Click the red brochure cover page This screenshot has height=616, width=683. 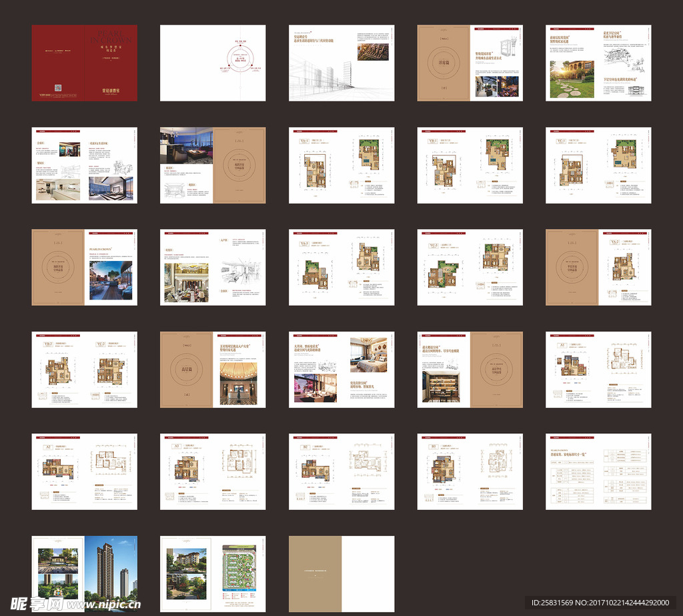[x=84, y=63]
